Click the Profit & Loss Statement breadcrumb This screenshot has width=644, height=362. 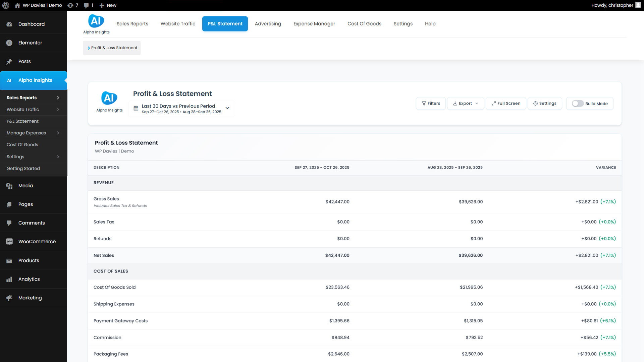click(114, 48)
